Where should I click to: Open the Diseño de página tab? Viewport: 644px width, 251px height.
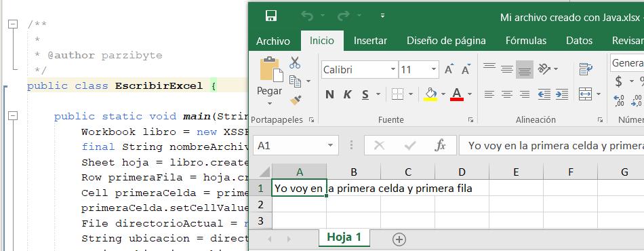[446, 41]
